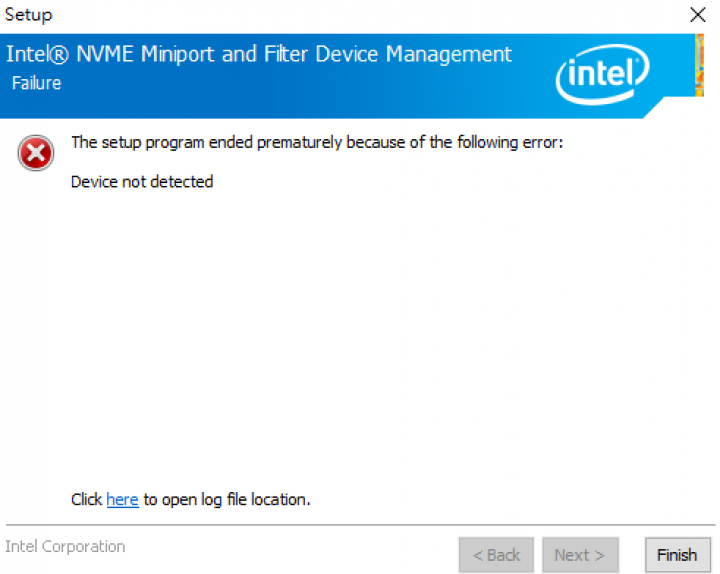Click the word 'Click' before the here link
This screenshot has width=720, height=574.
pos(86,499)
